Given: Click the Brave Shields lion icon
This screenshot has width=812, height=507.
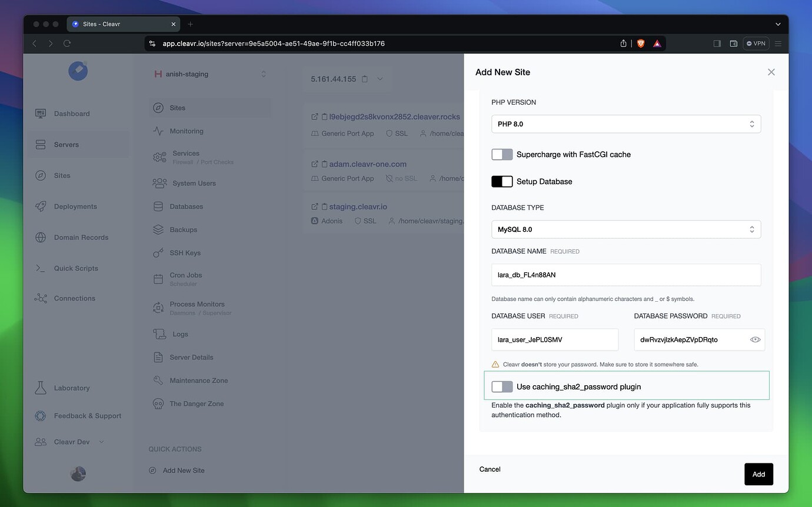Looking at the screenshot, I should 641,44.
